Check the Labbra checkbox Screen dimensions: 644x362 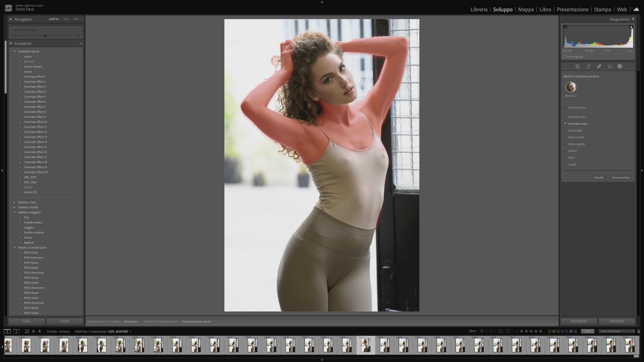565,151
